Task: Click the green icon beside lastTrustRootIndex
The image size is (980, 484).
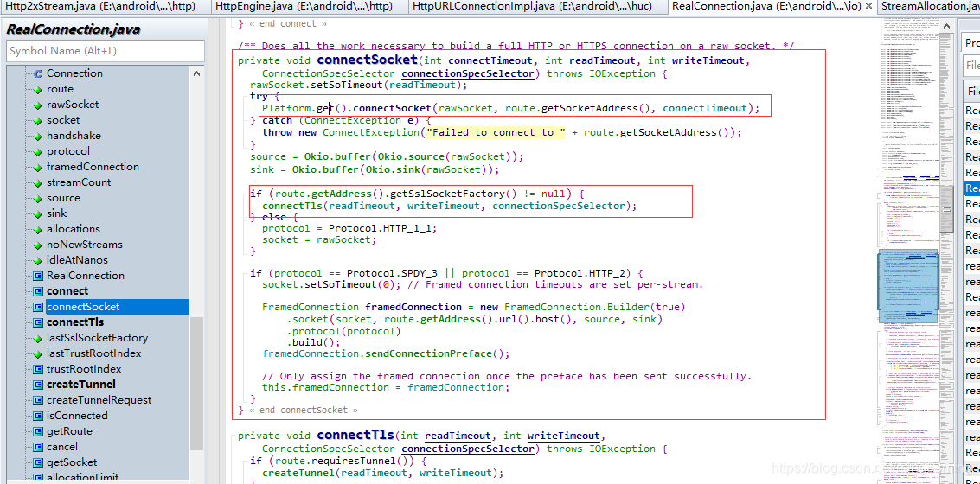Action: pos(37,353)
